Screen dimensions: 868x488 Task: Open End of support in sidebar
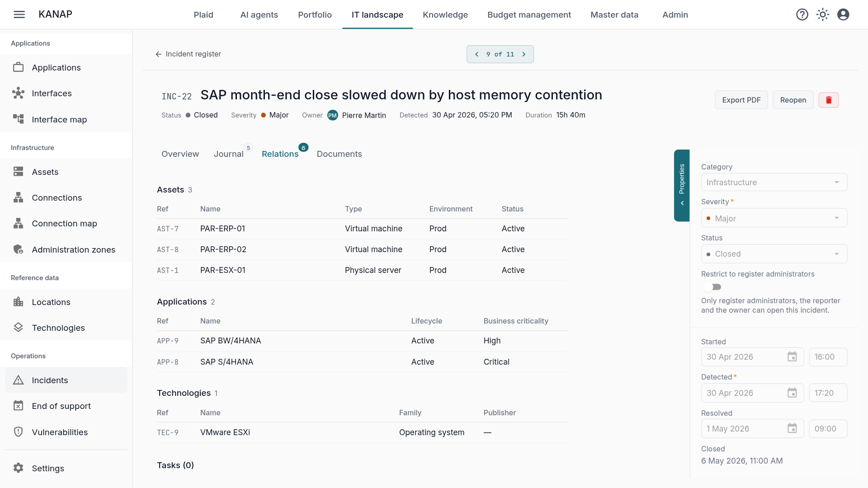66,406
